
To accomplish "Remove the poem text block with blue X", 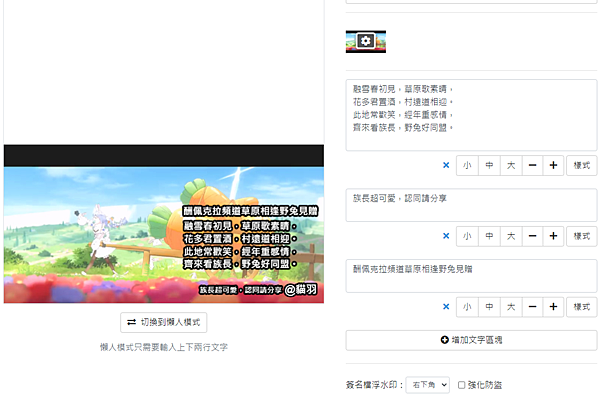I will [446, 165].
